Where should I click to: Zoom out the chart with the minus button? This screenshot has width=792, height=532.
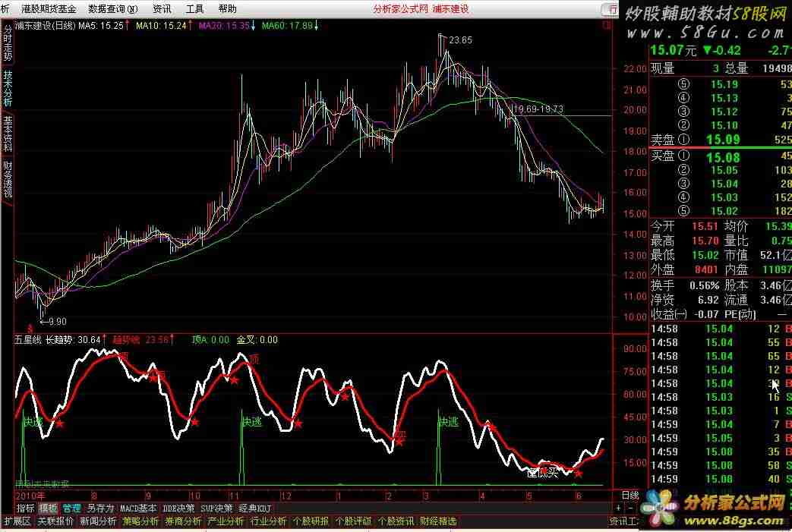tap(630, 508)
